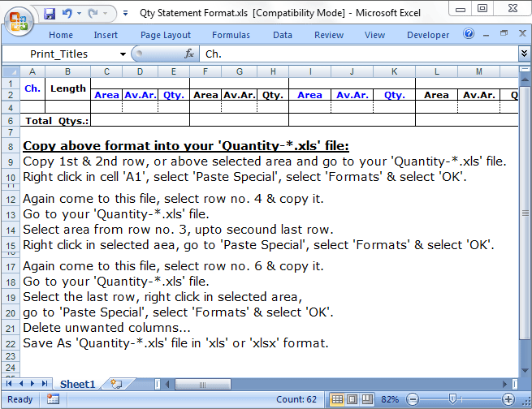Select row header 6
The height and width of the screenshot is (409, 532).
click(x=11, y=121)
